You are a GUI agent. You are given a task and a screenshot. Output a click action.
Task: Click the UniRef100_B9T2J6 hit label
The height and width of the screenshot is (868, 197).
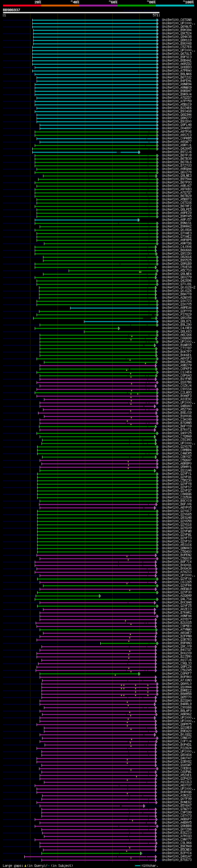click(x=176, y=152)
